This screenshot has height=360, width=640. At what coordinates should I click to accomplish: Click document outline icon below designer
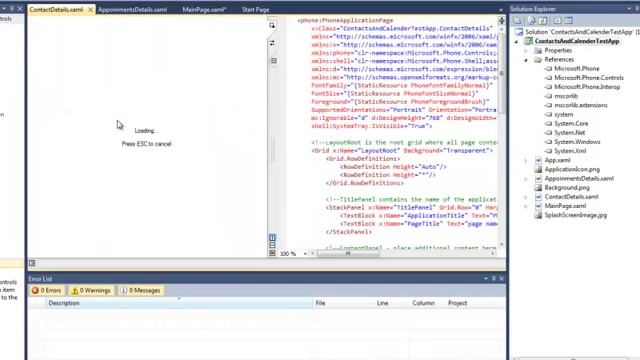coord(32,264)
